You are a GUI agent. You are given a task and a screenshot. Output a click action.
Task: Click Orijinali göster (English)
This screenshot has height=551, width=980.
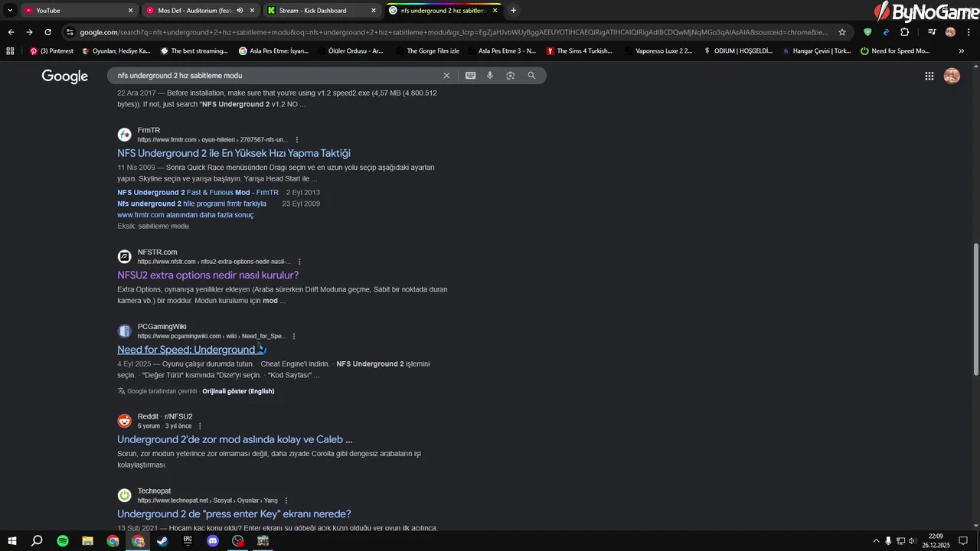238,391
